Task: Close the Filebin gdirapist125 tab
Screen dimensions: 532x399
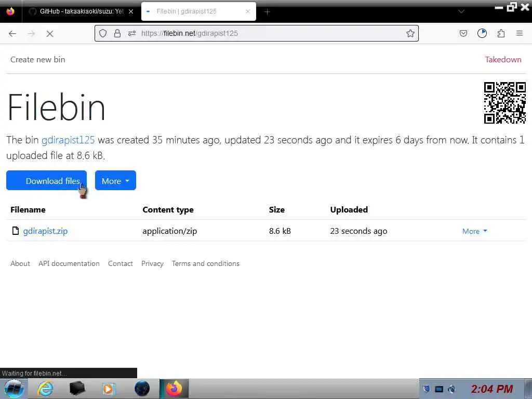Action: point(248,11)
